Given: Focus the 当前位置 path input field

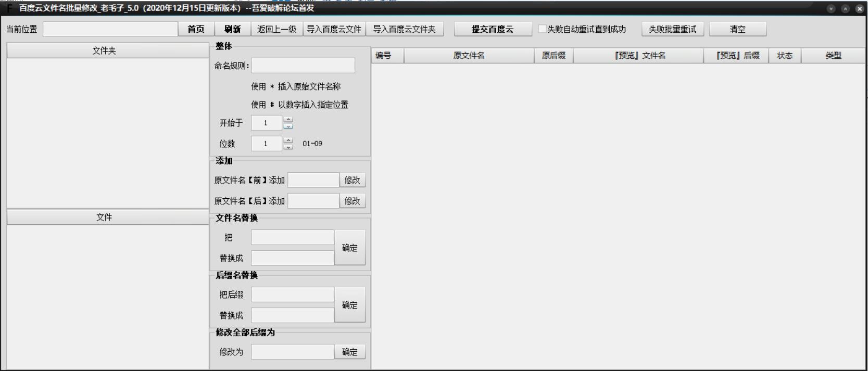Looking at the screenshot, I should click(110, 29).
